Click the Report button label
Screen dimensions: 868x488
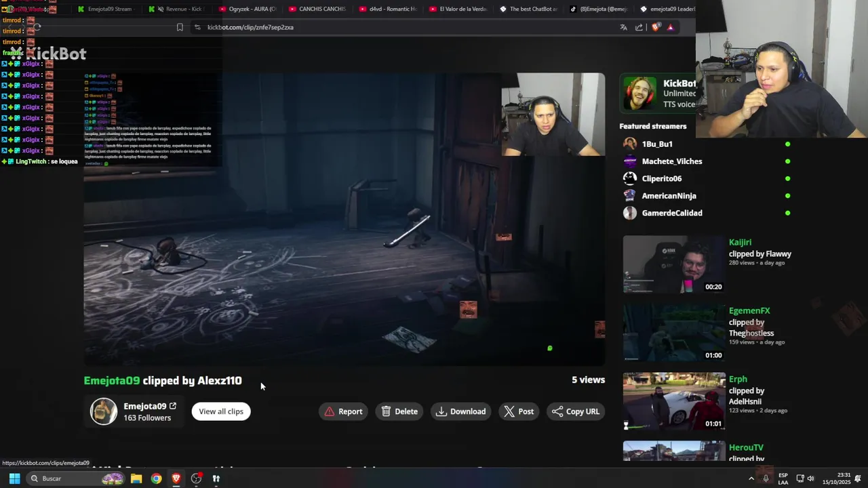pos(350,411)
